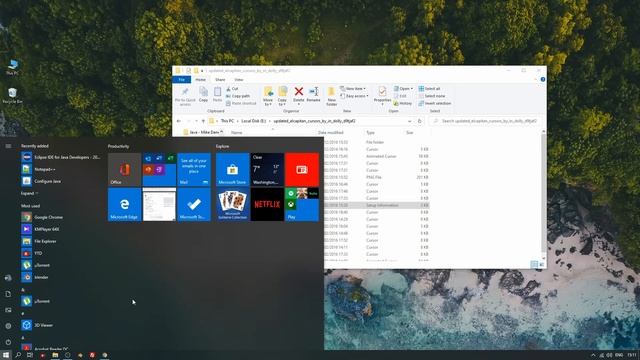Open the Easy access dropdown
Viewport: 640px width, 360px height.
pyautogui.click(x=354, y=96)
